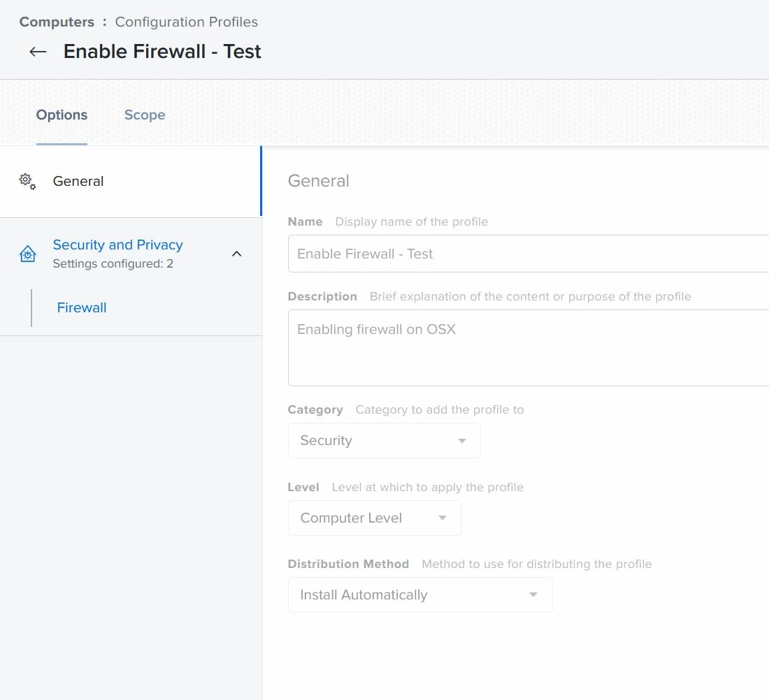Switch to the Scope tab
Image resolution: width=769 pixels, height=700 pixels.
[145, 115]
